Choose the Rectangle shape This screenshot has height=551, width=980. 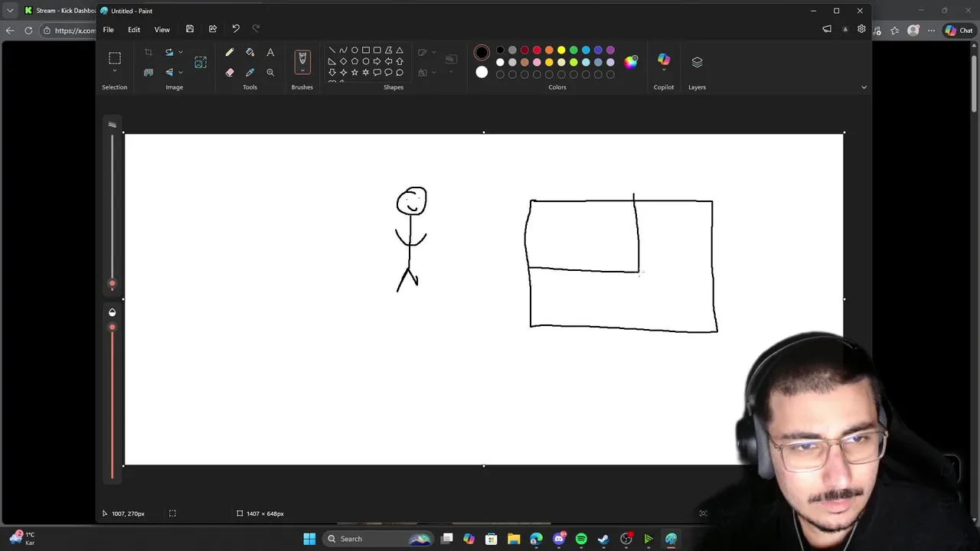click(366, 51)
